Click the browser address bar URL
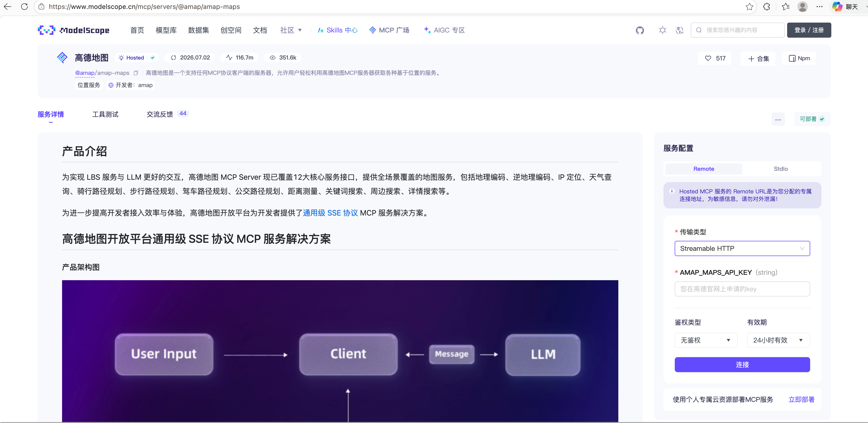Viewport: 868px width, 423px height. pos(144,7)
